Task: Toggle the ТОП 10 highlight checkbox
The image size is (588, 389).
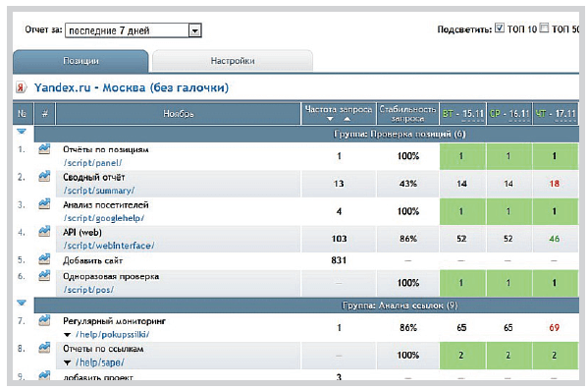Action: point(499,28)
